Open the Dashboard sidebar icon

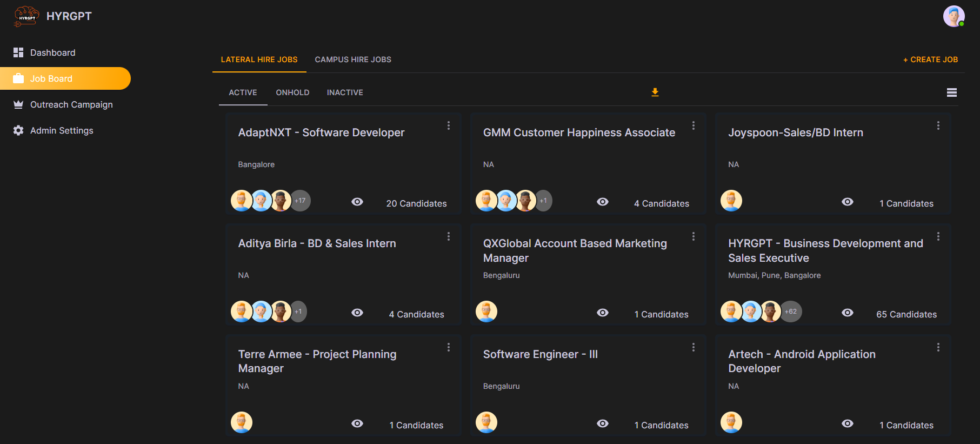click(18, 52)
